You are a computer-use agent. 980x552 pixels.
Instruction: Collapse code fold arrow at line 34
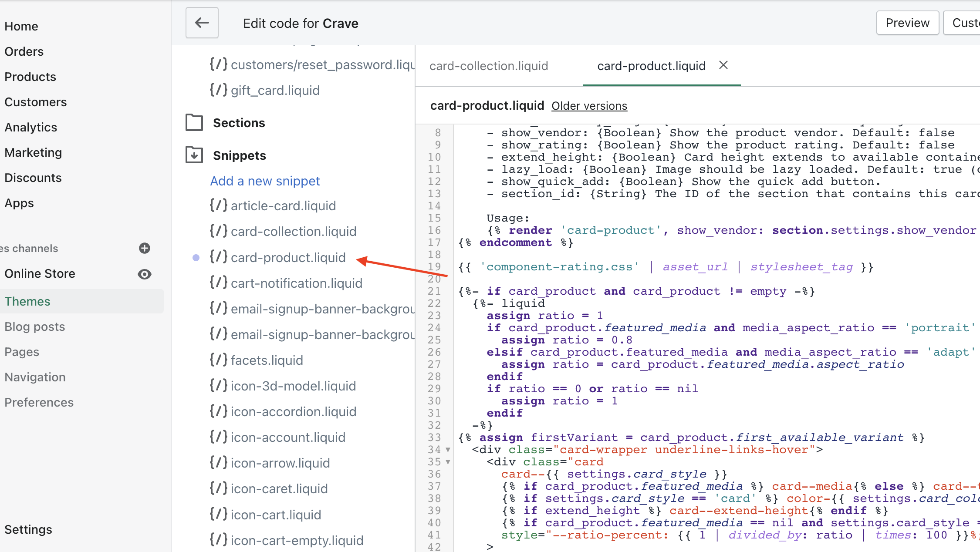(448, 450)
